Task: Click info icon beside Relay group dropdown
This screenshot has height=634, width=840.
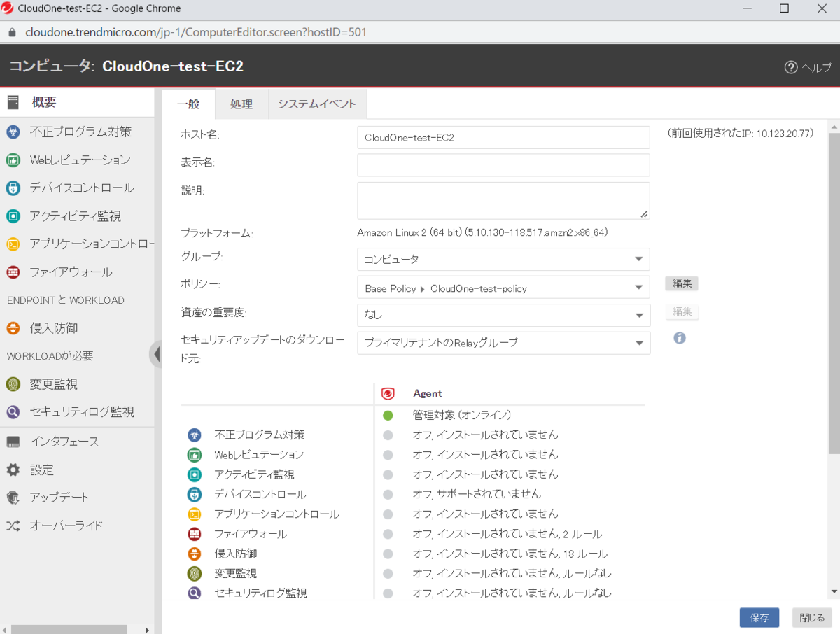Action: pyautogui.click(x=679, y=338)
